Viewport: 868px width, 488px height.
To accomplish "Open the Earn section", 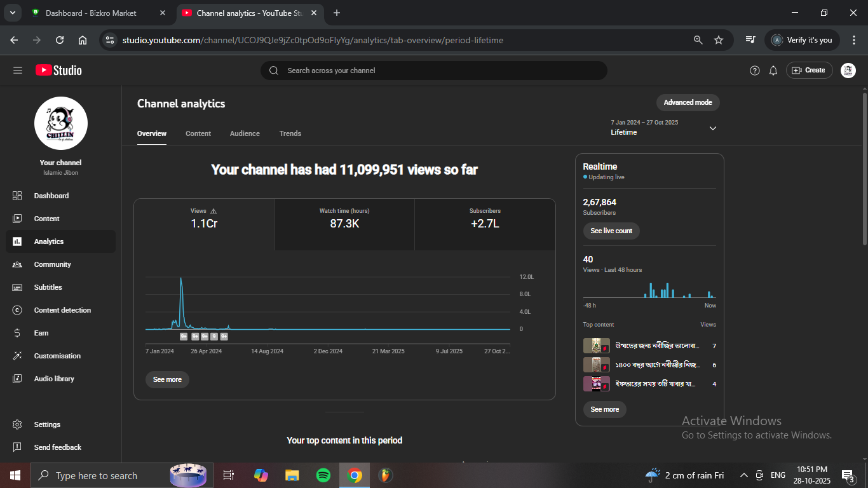I will (x=41, y=333).
